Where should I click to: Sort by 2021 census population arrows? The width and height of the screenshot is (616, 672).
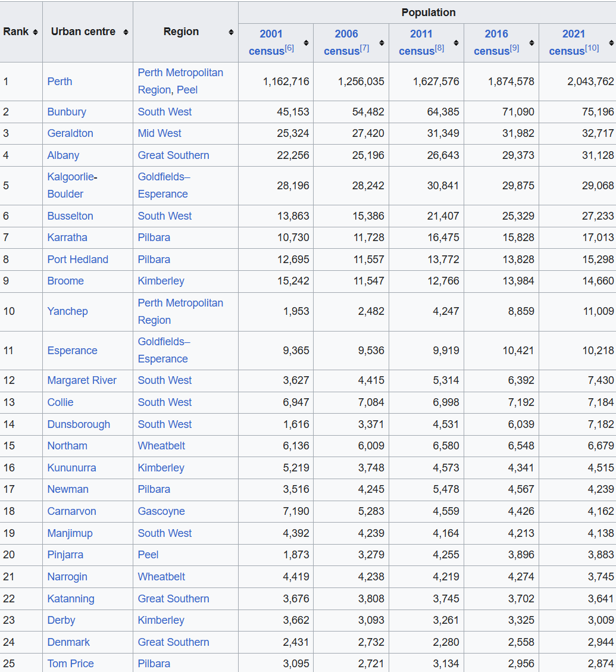[611, 43]
